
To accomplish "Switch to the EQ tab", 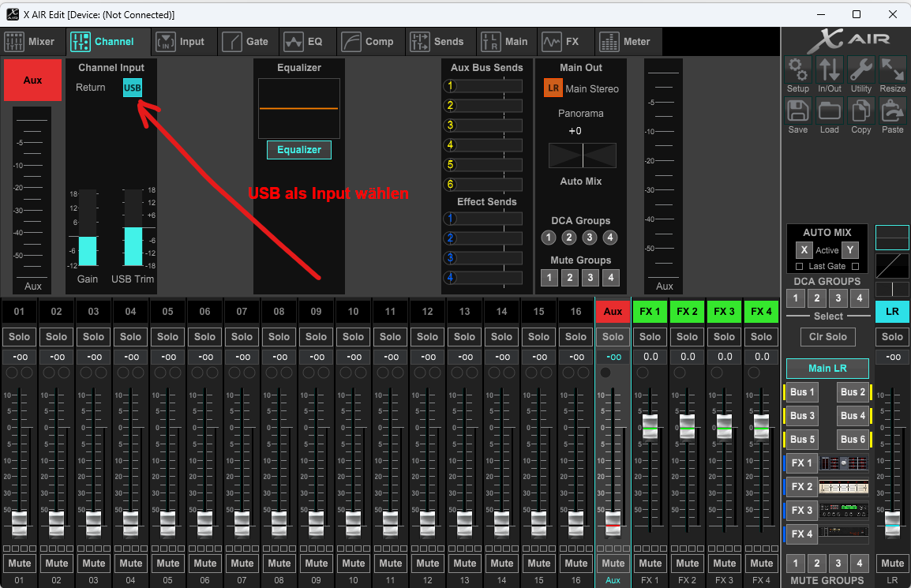I will coord(304,42).
